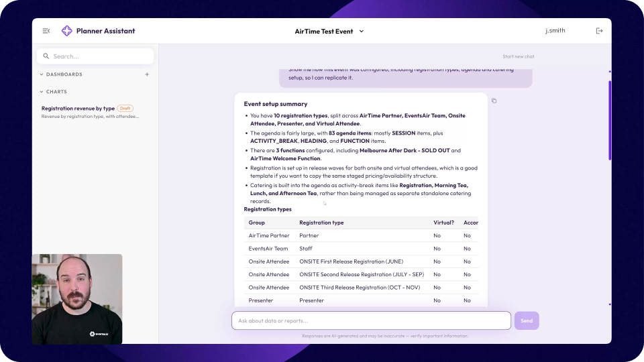Select ONSITE Third Release Registration (OCT - NOV)
This screenshot has width=644, height=362.
(360, 288)
